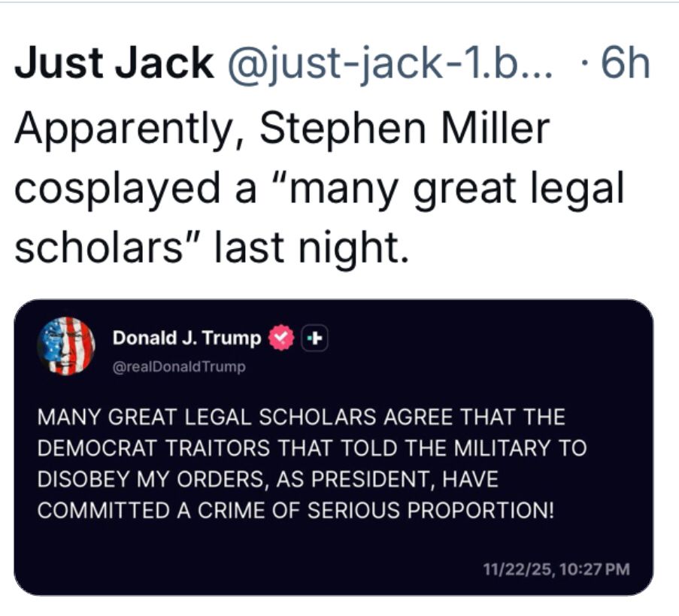Click the line "Apparently, Stephen Miller"
Screen dimensions: 679x616
pos(282,129)
